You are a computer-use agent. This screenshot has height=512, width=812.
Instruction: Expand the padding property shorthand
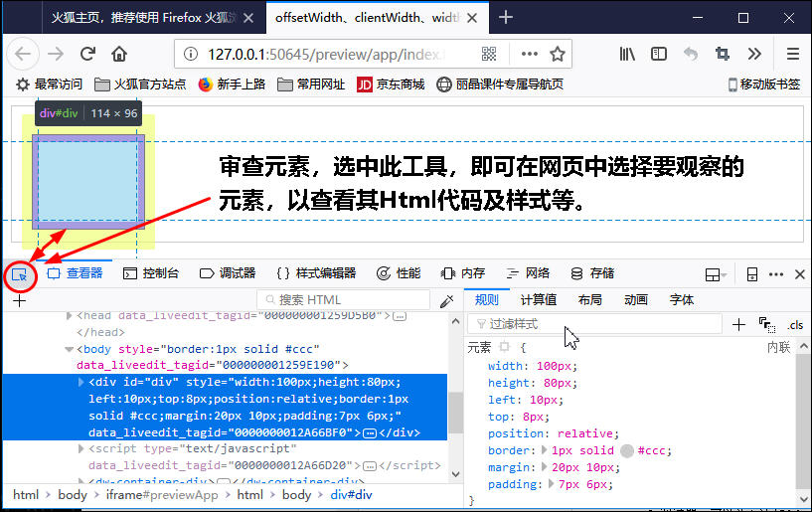pos(551,484)
